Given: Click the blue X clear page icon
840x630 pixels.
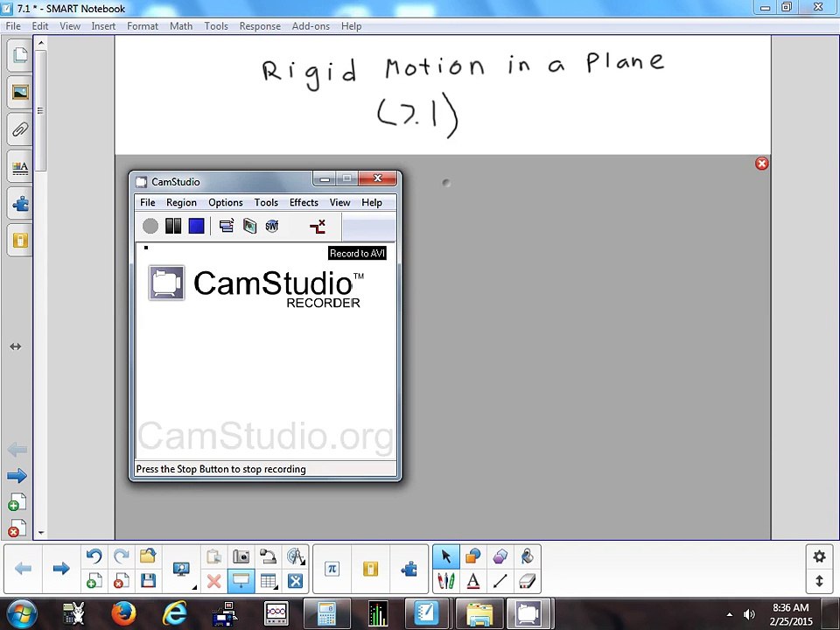Looking at the screenshot, I should pos(295,581).
